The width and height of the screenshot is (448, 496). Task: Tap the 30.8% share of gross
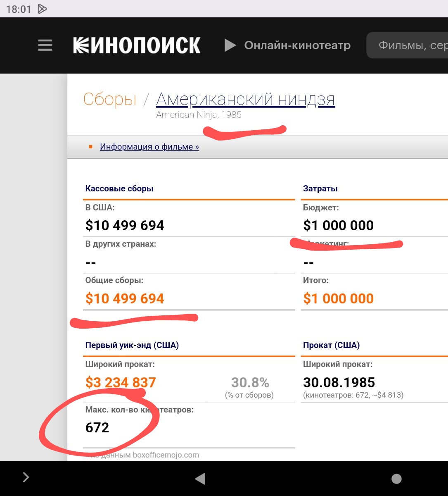(x=250, y=382)
